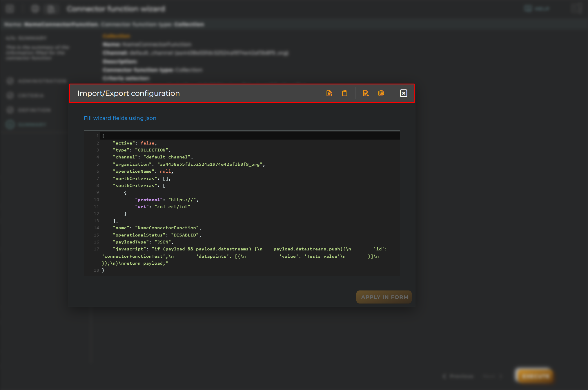Click the 'Tests value' string in the script
Screen dimensions: 588x390
tap(322, 256)
